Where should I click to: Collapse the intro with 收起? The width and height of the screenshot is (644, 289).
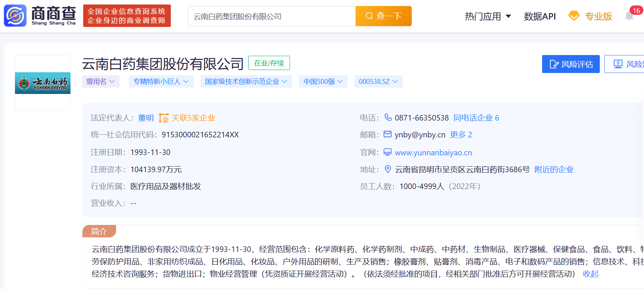click(591, 274)
